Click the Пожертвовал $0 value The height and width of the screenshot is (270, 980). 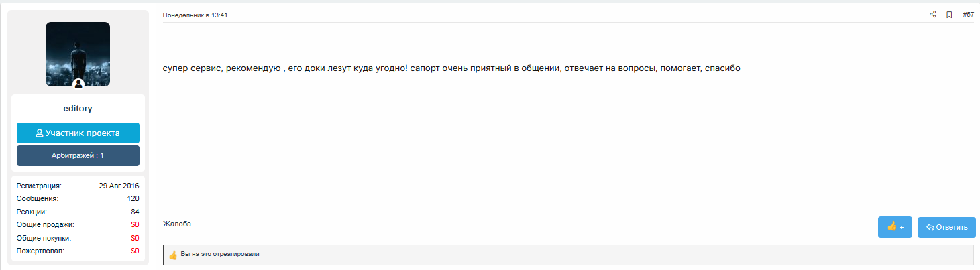(135, 251)
